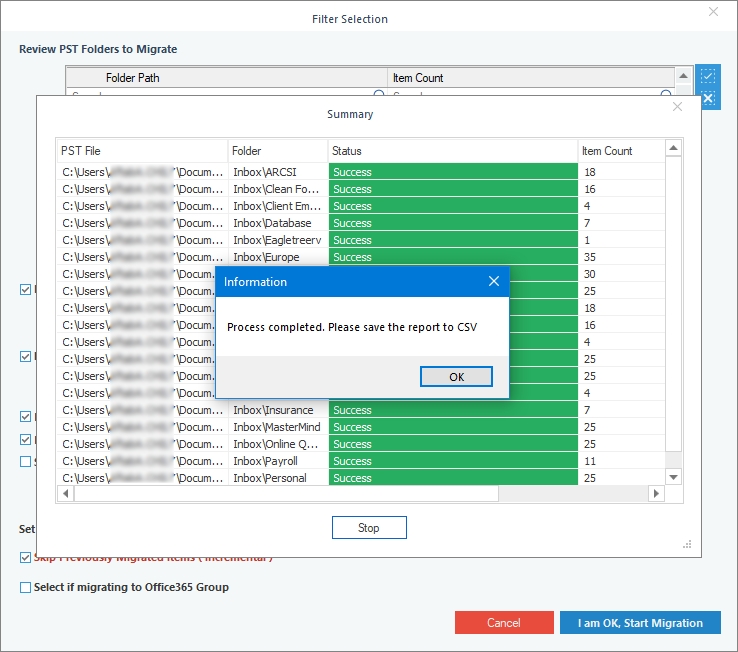This screenshot has height=652, width=738.
Task: Click the Summary window resize grip
Action: tap(687, 544)
